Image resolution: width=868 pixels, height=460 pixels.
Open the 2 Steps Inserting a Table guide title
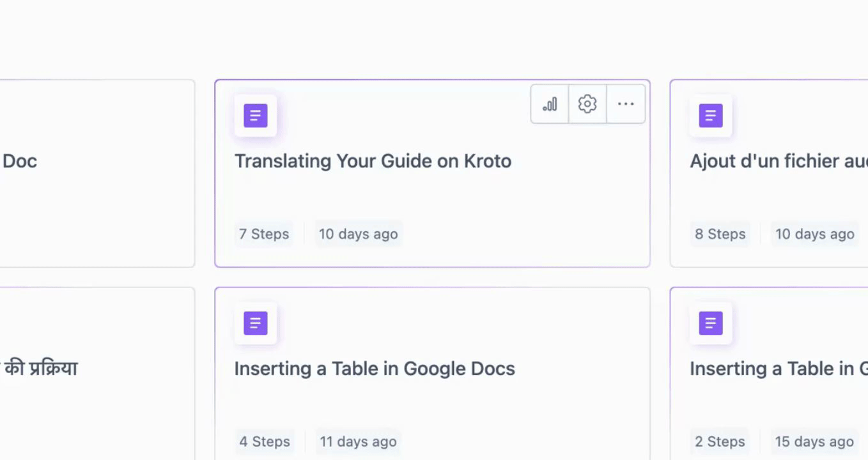pyautogui.click(x=779, y=369)
